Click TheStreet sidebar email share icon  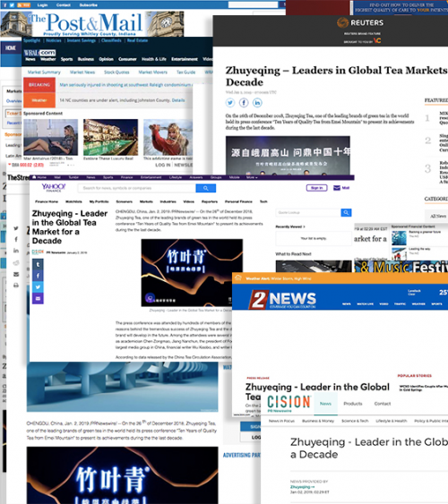point(16,274)
